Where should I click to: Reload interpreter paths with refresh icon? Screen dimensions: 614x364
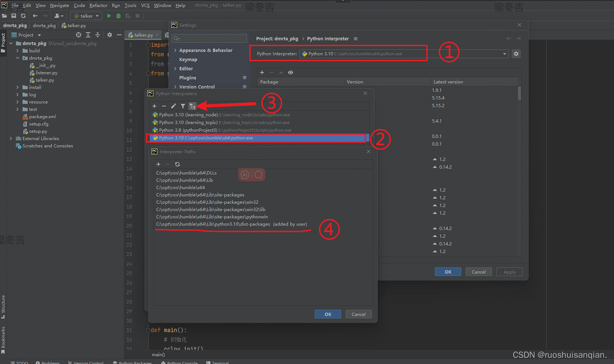coord(177,164)
